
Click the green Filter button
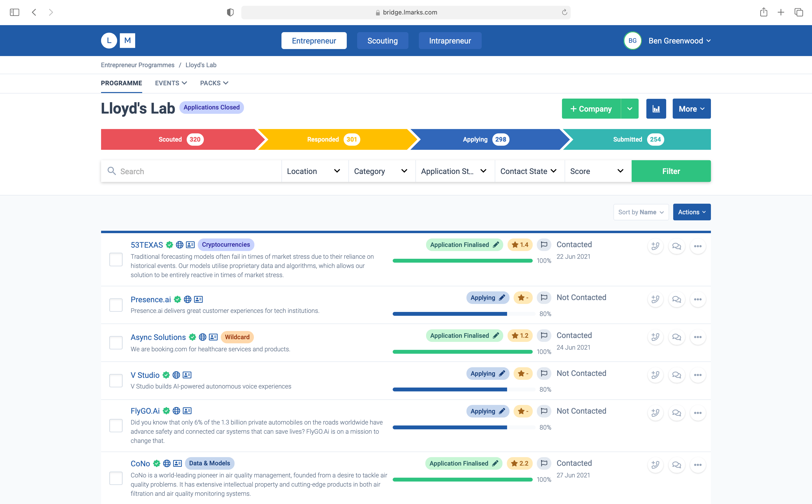(x=671, y=171)
